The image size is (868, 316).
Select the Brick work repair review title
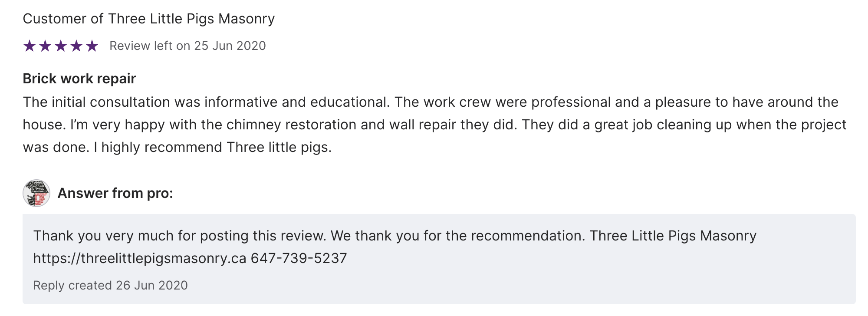pyautogui.click(x=79, y=79)
